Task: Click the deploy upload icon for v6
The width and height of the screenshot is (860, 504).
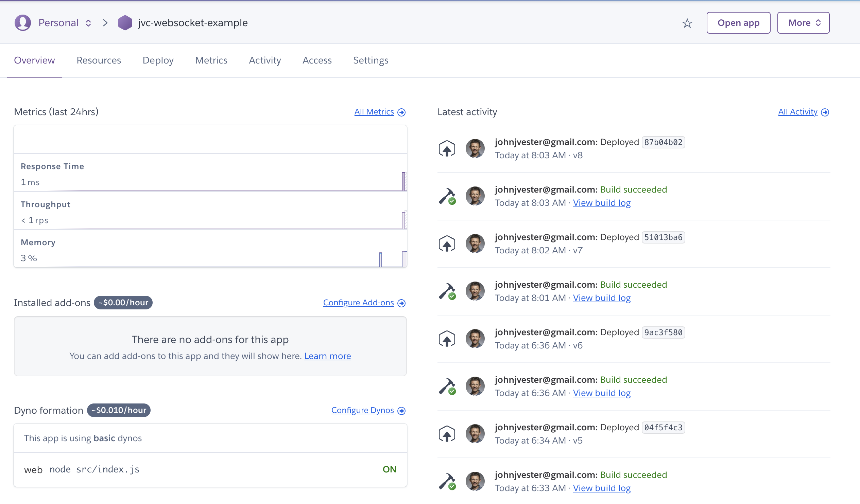Action: (447, 338)
